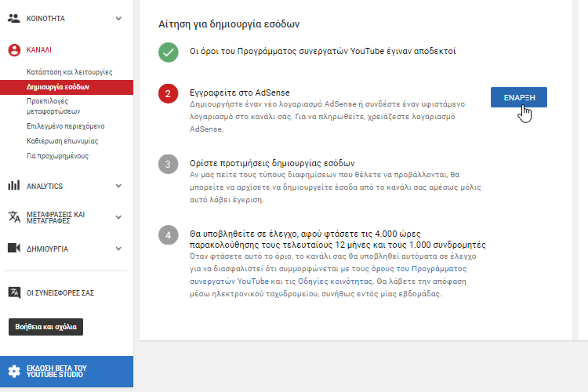588x392 pixels.
Task: Open the ANALYTICS menu label
Action: 45,186
